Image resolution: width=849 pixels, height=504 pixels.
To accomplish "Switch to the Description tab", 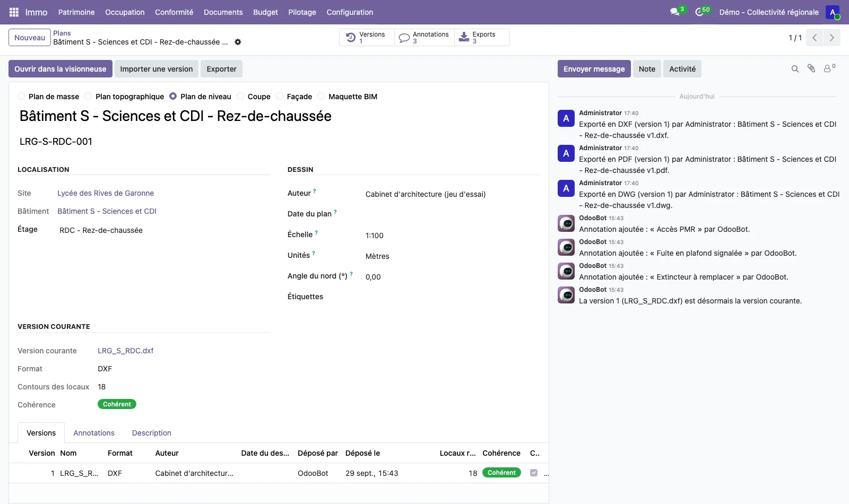I will coord(152,433).
